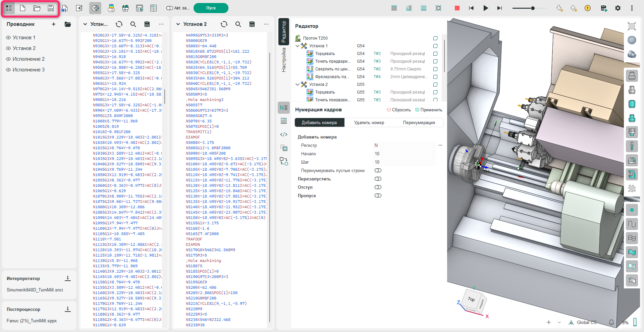Click the download icon next to Интерпретатор

(68, 278)
